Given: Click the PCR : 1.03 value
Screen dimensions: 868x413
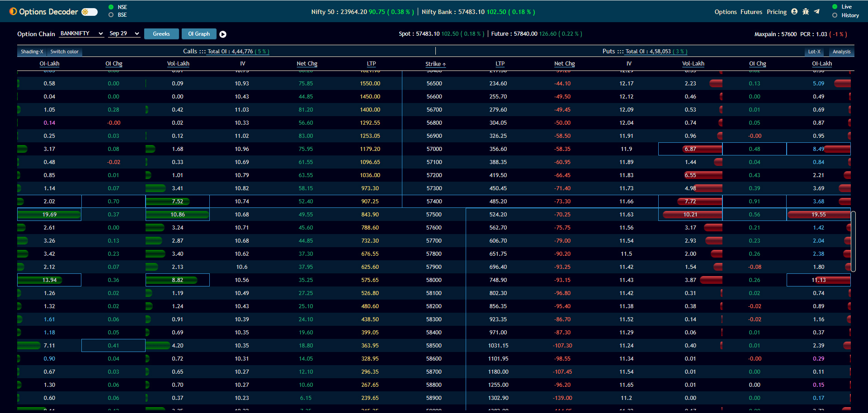Looking at the screenshot, I should pos(813,34).
